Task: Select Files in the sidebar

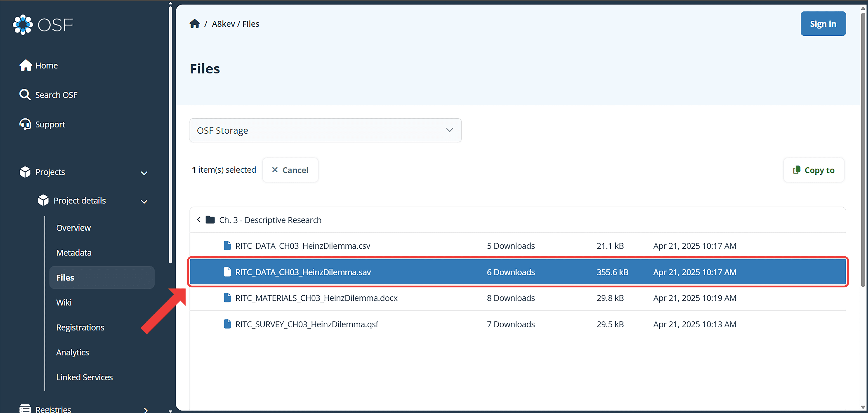Action: tap(102, 278)
